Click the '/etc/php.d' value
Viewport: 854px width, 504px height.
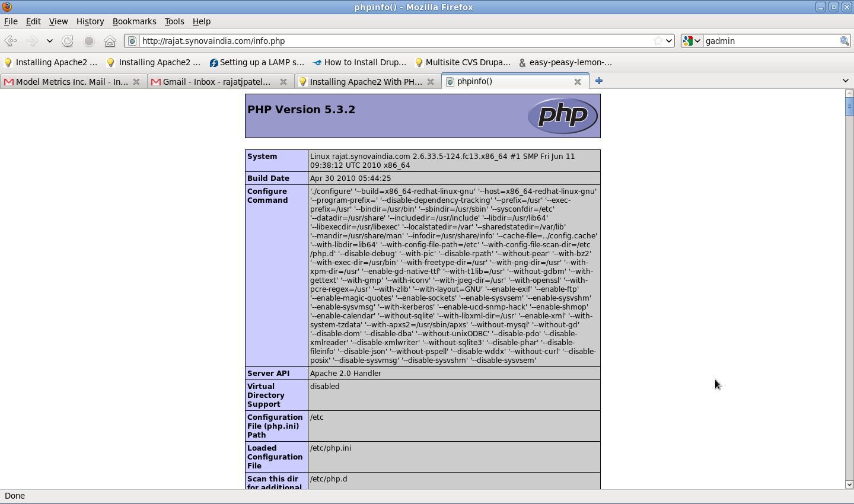coord(329,479)
